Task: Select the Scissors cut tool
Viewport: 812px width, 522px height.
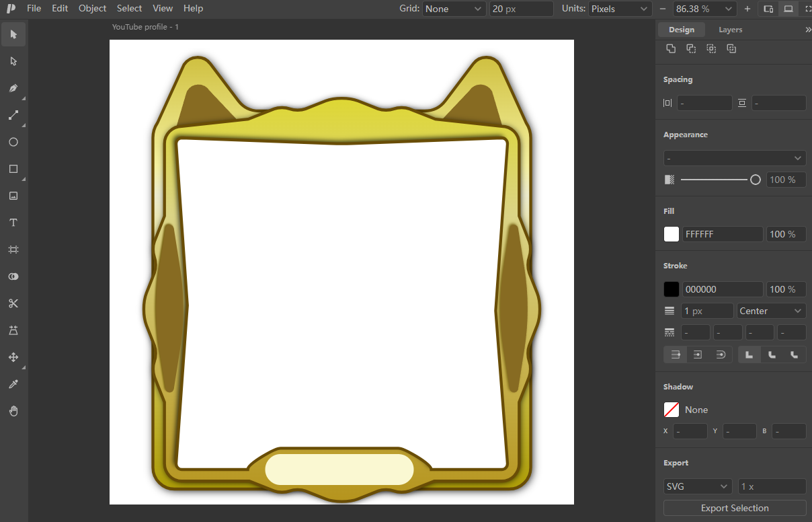Action: click(13, 303)
